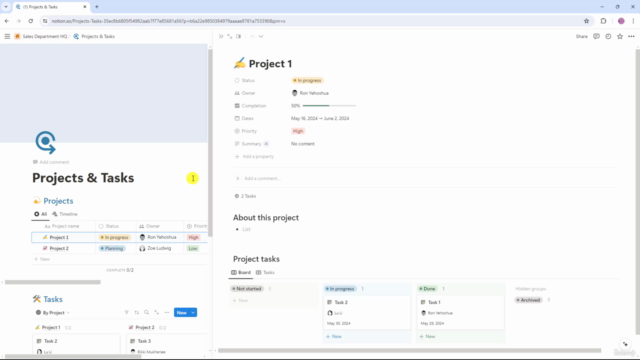Open the Chrome tab search dropdown
Image resolution: width=640 pixels, height=360 pixels.
pos(6,7)
